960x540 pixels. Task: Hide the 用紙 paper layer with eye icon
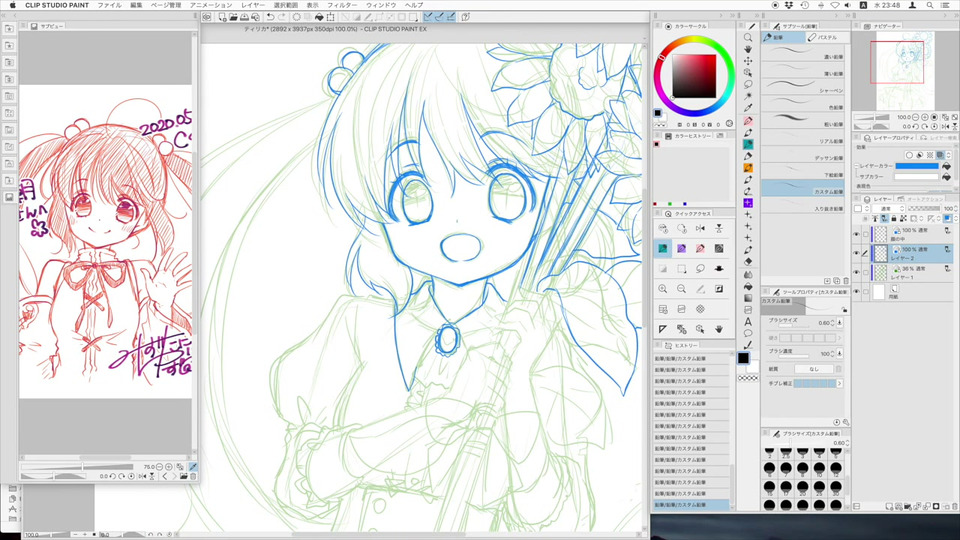(x=857, y=292)
